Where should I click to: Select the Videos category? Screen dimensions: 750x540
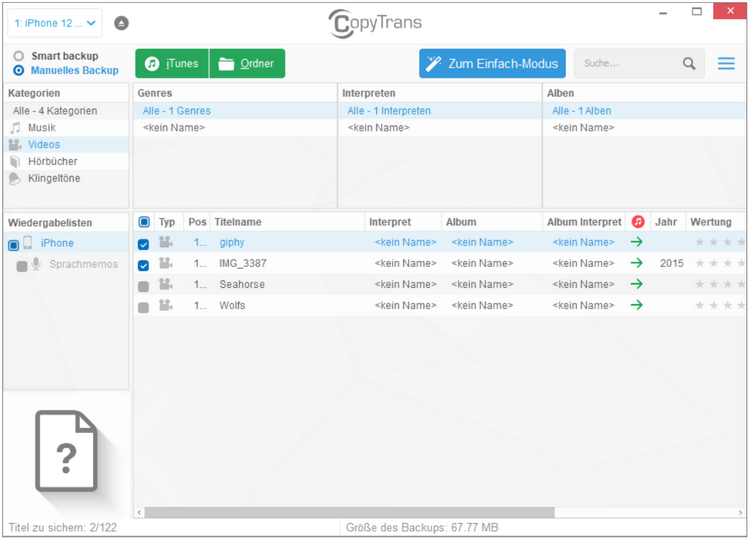[66, 144]
